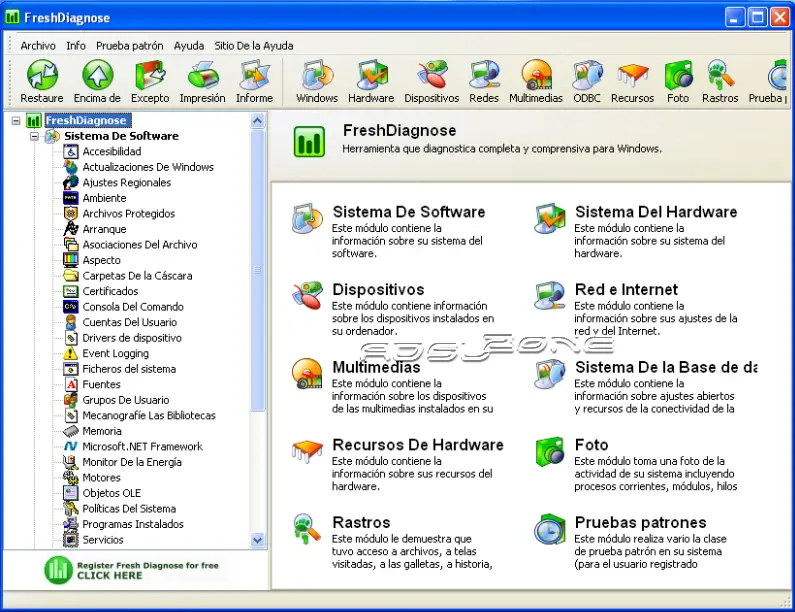Screen dimensions: 795x612
Task: Open the Impresión printer icon
Action: pos(203,75)
